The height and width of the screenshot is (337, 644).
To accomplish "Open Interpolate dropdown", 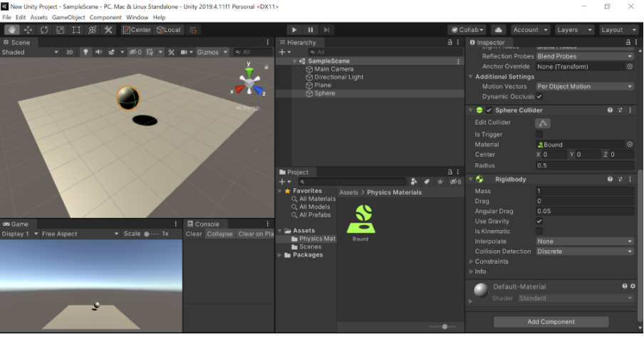I will [x=585, y=242].
